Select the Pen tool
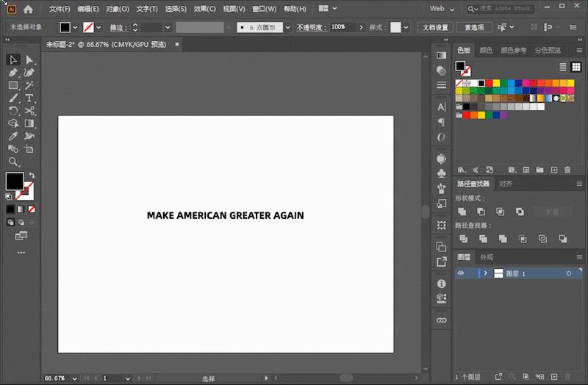The image size is (588, 385). click(13, 72)
